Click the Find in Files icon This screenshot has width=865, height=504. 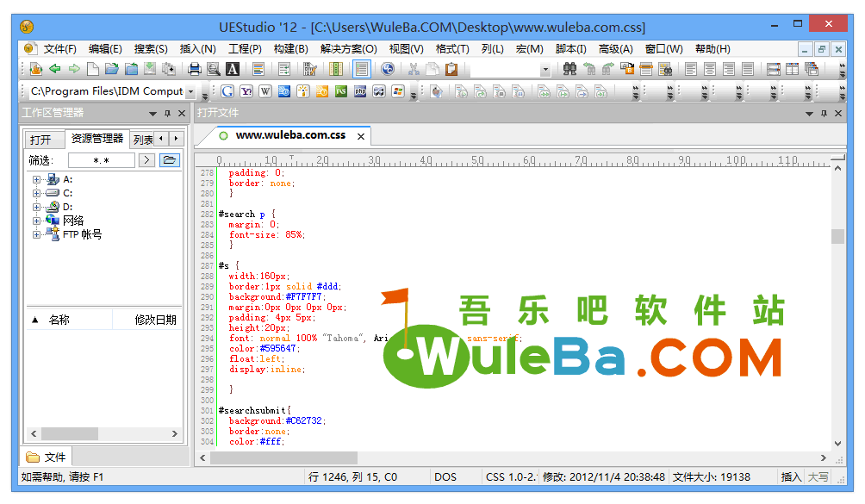point(665,69)
